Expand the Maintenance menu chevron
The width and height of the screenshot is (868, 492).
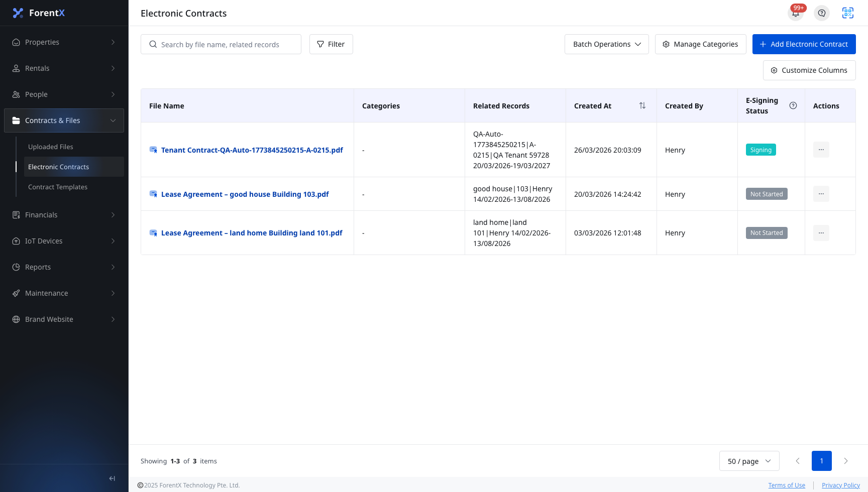pyautogui.click(x=113, y=293)
